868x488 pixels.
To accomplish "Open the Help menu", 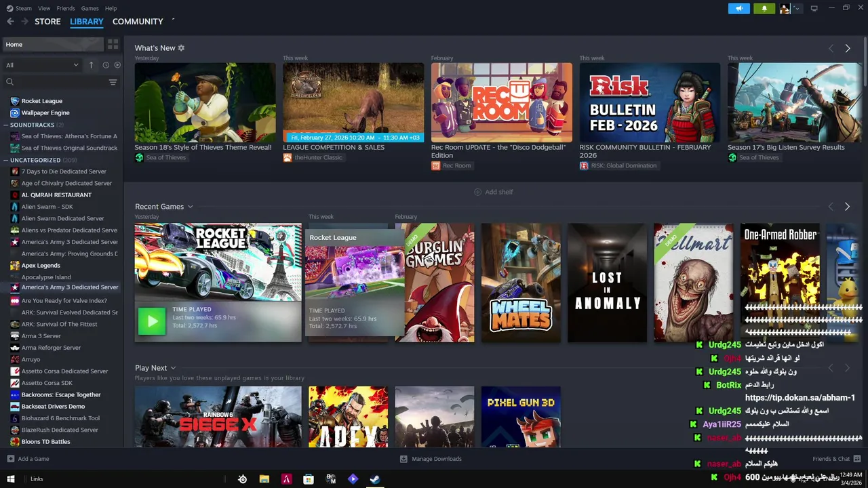I will click(x=111, y=8).
